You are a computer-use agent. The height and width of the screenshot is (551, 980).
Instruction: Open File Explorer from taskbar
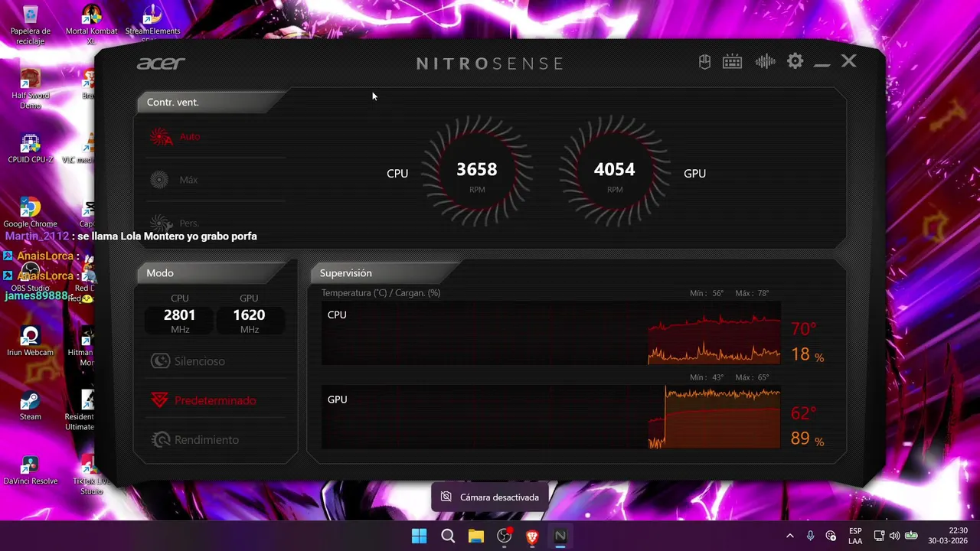(476, 536)
